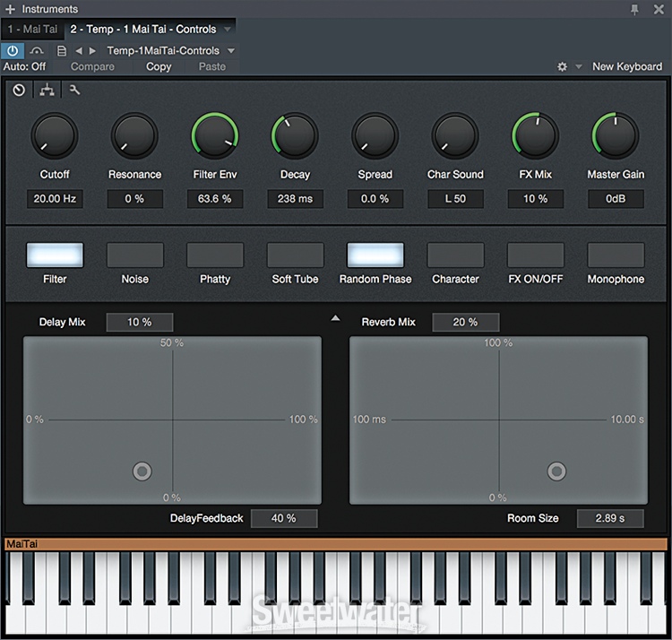Image resolution: width=672 pixels, height=640 pixels.
Task: Click the Reverb XY pad puck
Action: (556, 471)
